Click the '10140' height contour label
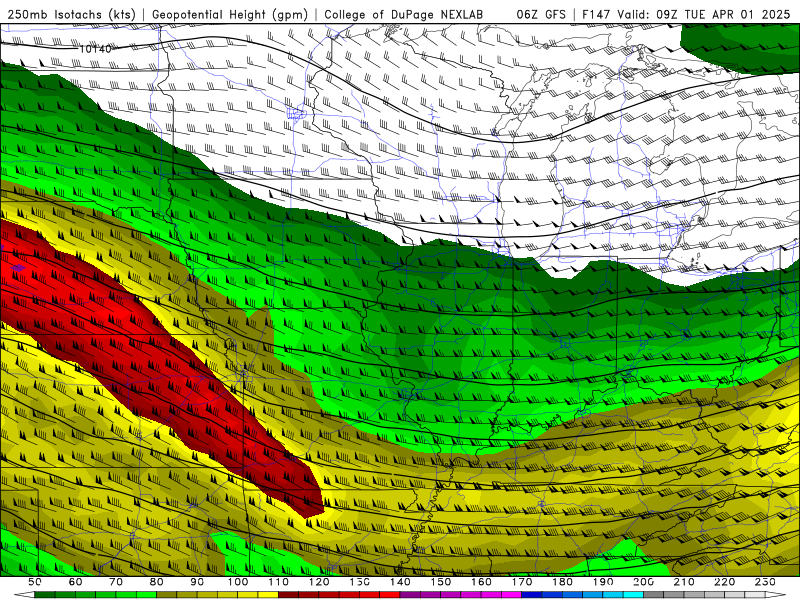Viewport: 800px width, 600px height. click(x=95, y=49)
